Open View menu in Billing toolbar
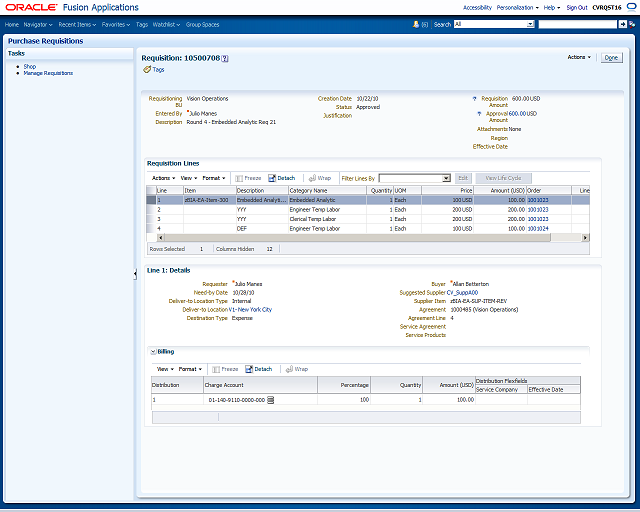640x512 pixels. (x=165, y=369)
